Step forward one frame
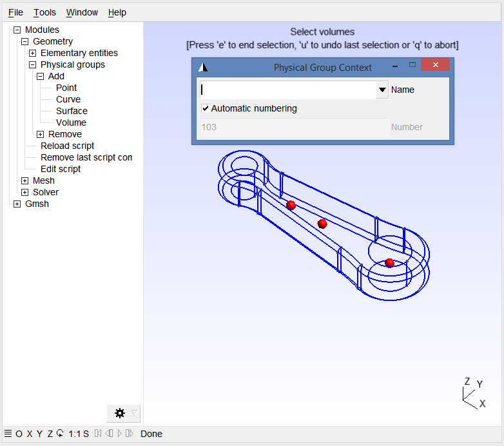 pyautogui.click(x=129, y=434)
